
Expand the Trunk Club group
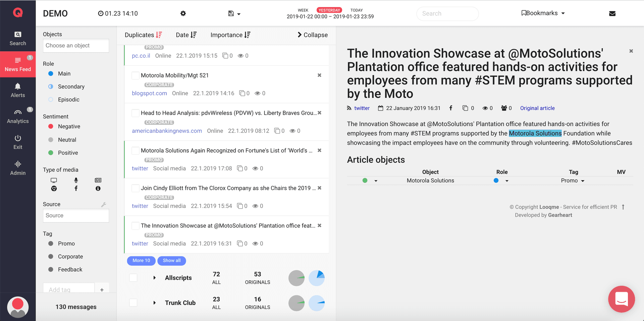(x=154, y=303)
